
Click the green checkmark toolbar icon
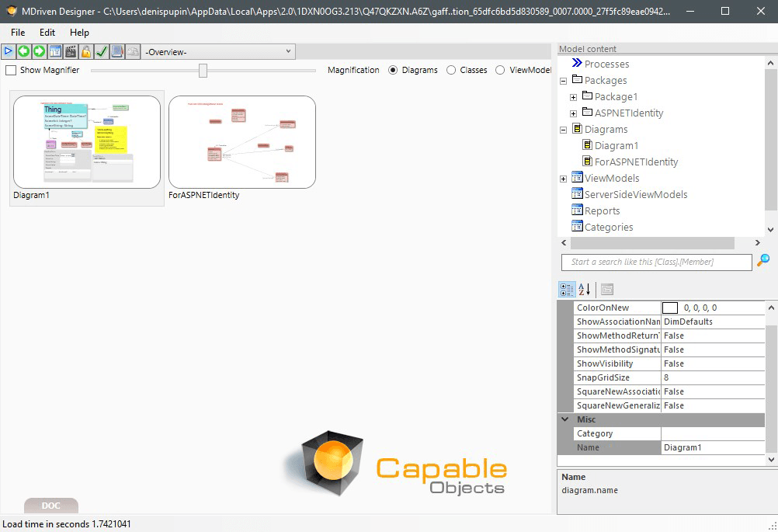(101, 51)
